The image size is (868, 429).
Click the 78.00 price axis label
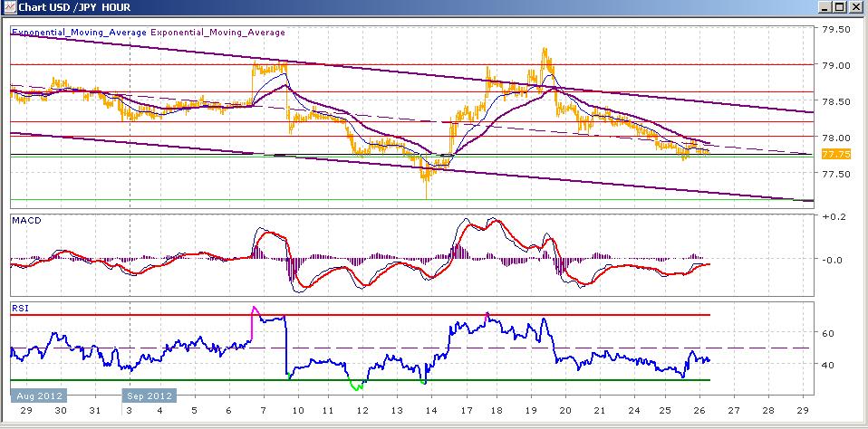836,138
